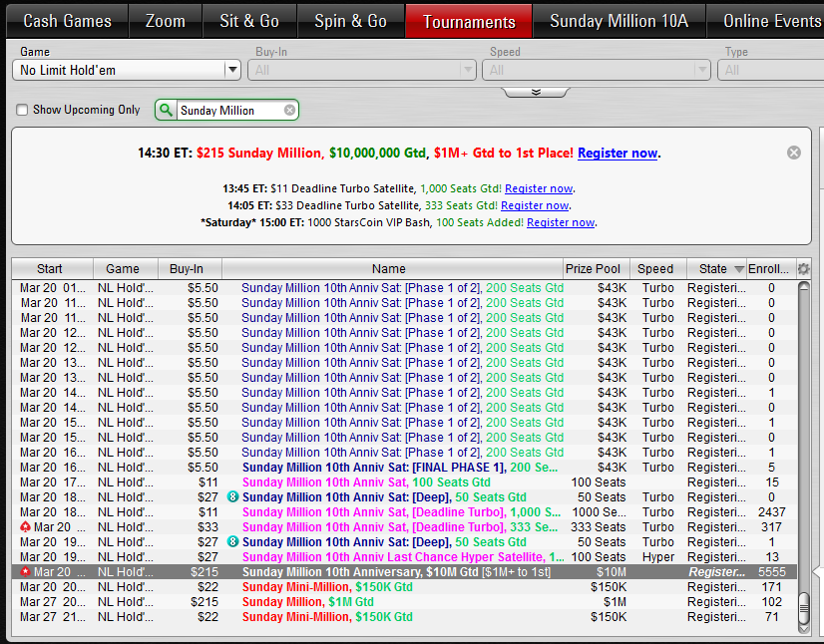Dismiss the promotional banner with its X
Screen dimensions: 824x644
click(793, 153)
